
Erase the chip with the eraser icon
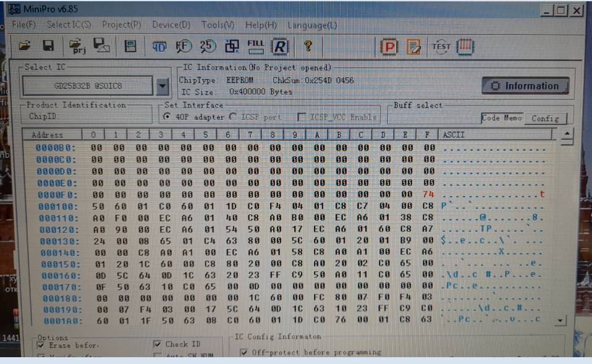pos(413,47)
